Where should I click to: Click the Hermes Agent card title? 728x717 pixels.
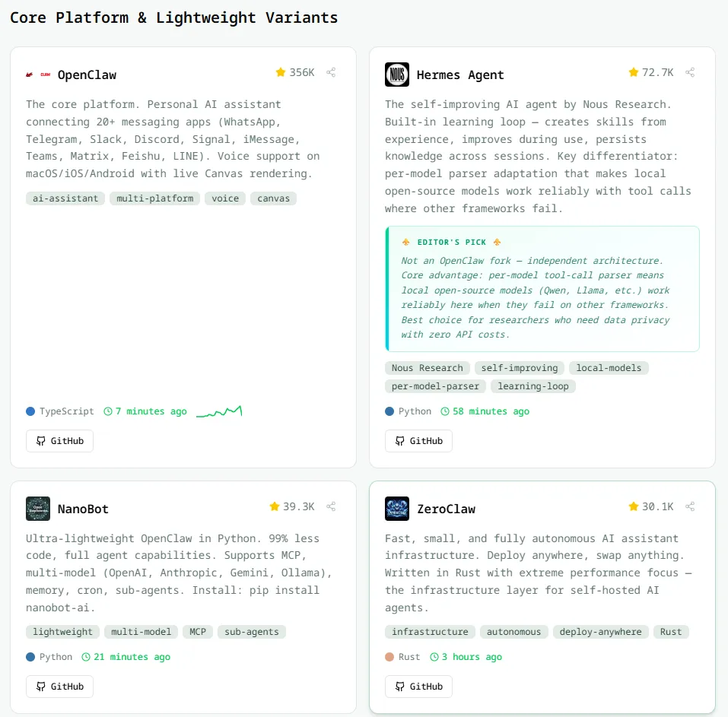[460, 75]
